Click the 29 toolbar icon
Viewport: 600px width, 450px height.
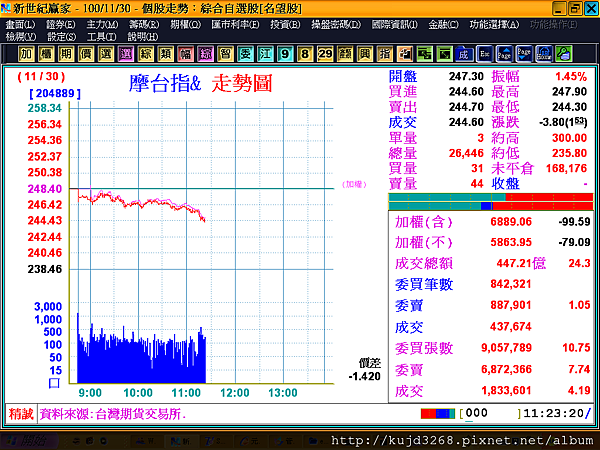pos(325,54)
